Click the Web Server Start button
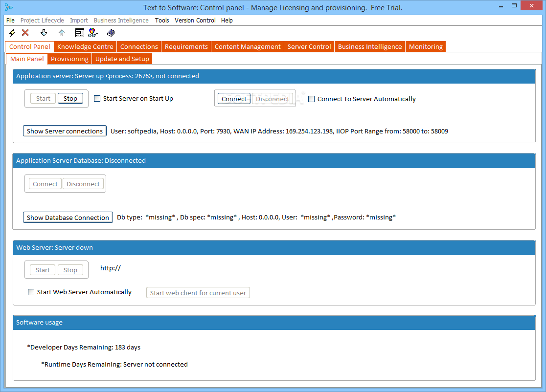This screenshot has height=392, width=546. [43, 270]
